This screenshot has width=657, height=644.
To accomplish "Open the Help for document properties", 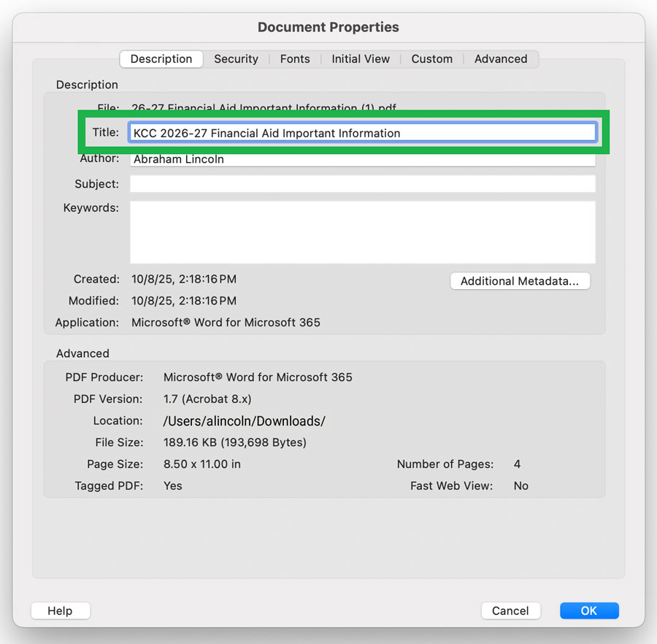I will click(61, 610).
